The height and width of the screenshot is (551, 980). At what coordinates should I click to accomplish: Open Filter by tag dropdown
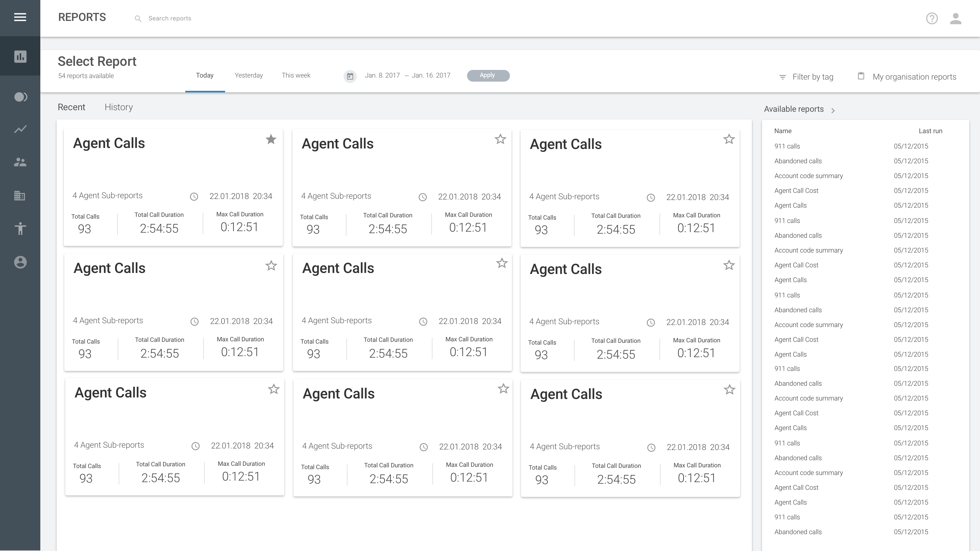coord(806,77)
